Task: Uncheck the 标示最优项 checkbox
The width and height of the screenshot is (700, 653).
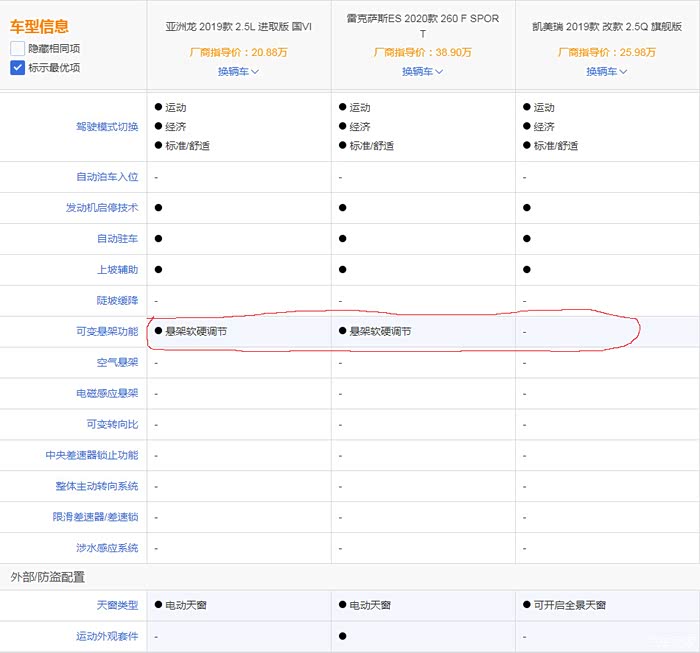Action: point(18,67)
